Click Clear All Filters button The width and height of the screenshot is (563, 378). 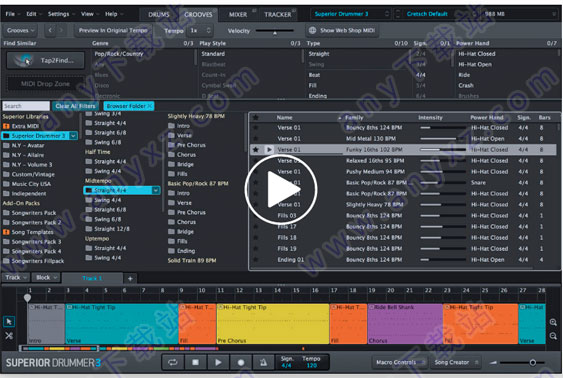pyautogui.click(x=75, y=106)
